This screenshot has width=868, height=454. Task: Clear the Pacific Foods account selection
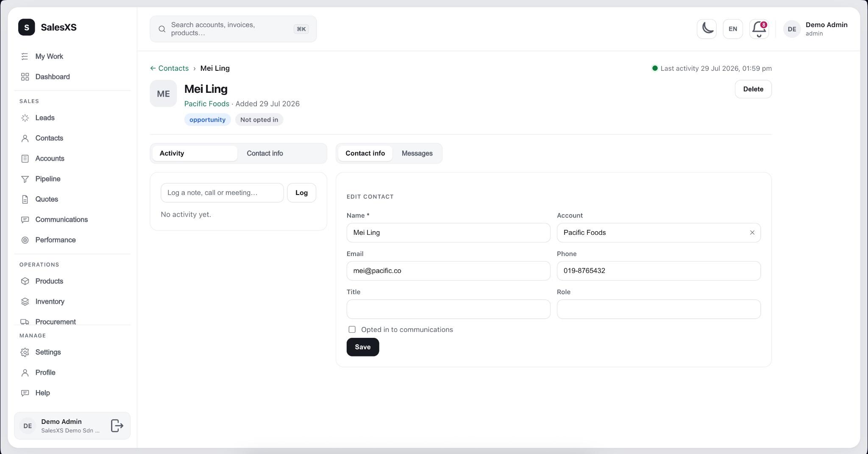point(752,233)
